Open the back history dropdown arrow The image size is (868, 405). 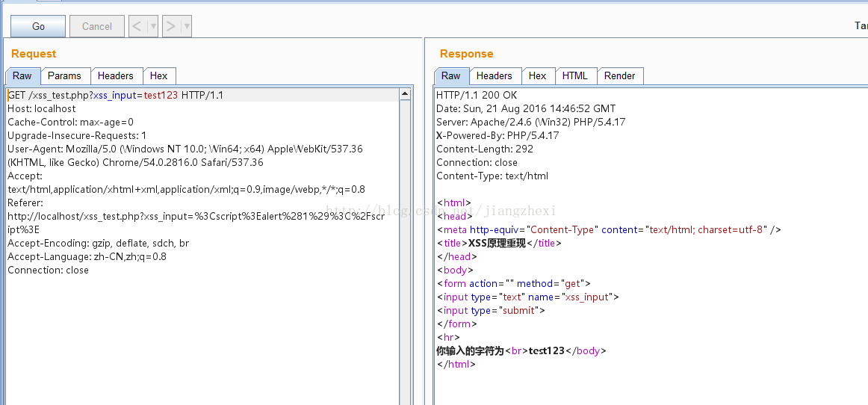click(x=153, y=26)
